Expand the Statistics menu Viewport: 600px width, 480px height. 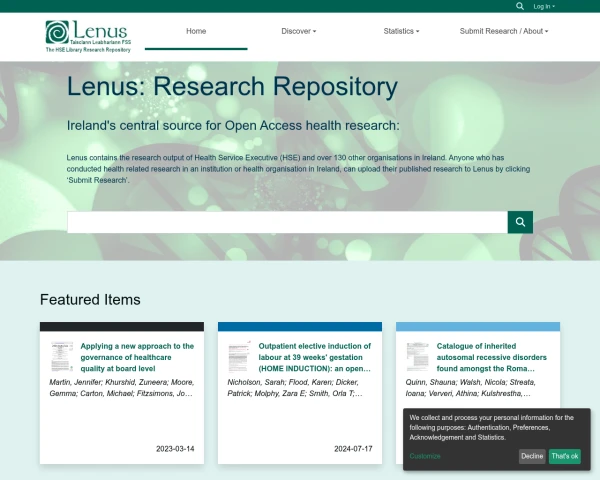click(401, 31)
